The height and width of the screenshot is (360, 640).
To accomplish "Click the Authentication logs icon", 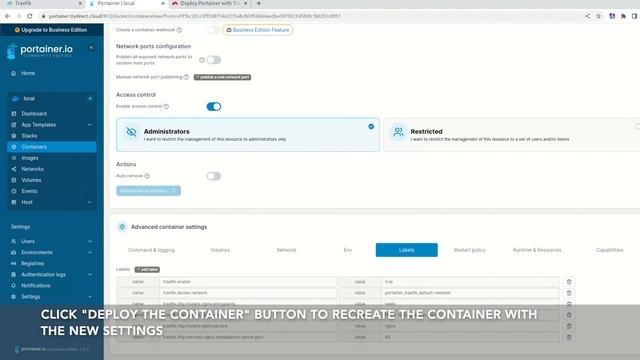I will tap(13, 274).
